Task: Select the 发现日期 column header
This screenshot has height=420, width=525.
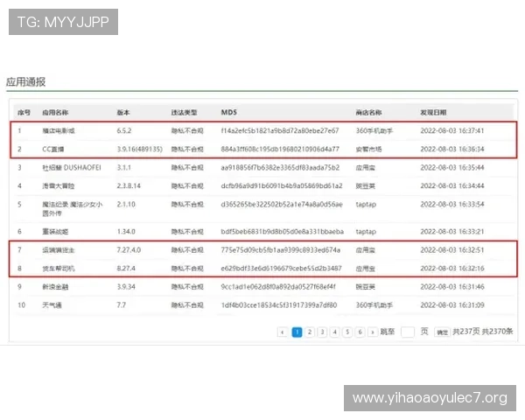Action: pos(433,112)
